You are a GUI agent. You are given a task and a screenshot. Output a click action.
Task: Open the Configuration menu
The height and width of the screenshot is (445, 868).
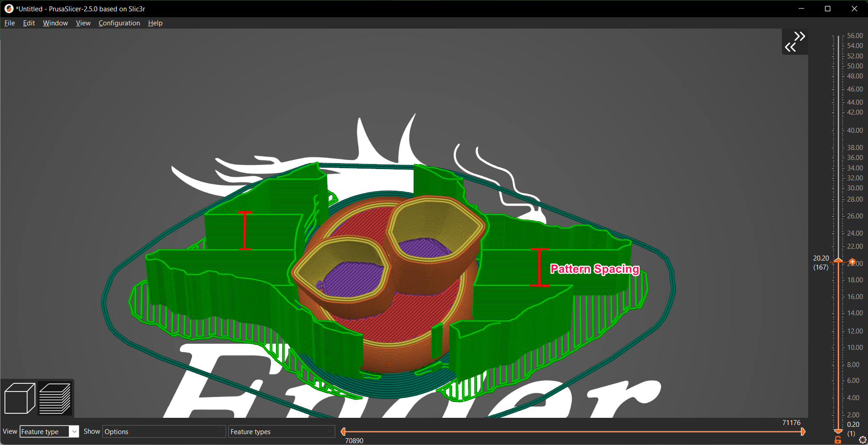pyautogui.click(x=119, y=23)
